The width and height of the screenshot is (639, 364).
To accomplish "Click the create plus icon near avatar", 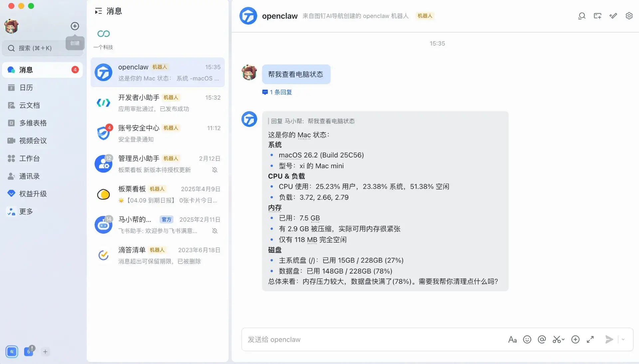I will 75,26.
